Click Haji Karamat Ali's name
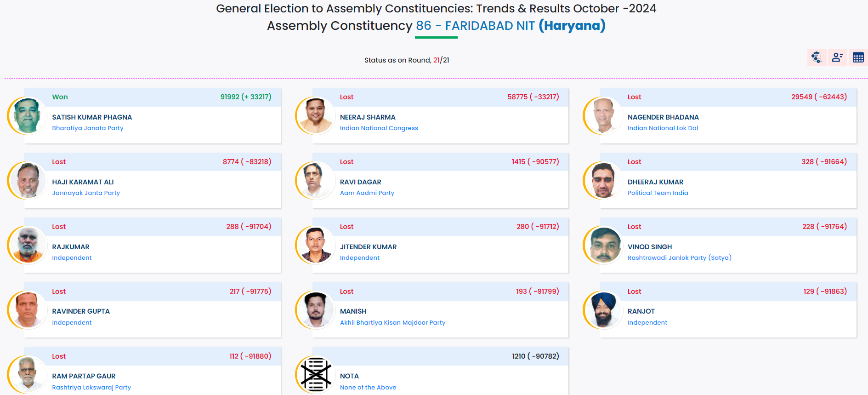The image size is (868, 395). click(83, 182)
